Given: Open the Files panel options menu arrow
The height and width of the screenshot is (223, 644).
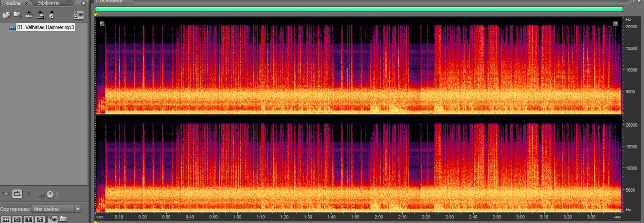Looking at the screenshot, I should 84,3.
